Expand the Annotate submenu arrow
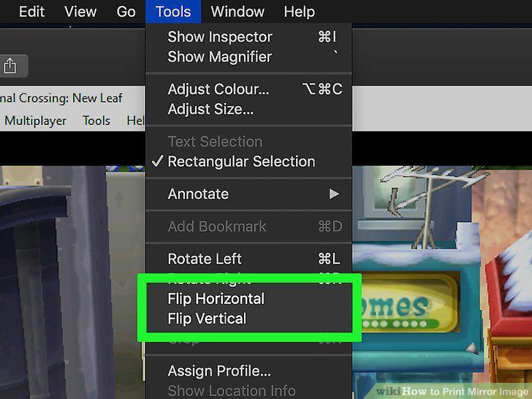 [334, 194]
